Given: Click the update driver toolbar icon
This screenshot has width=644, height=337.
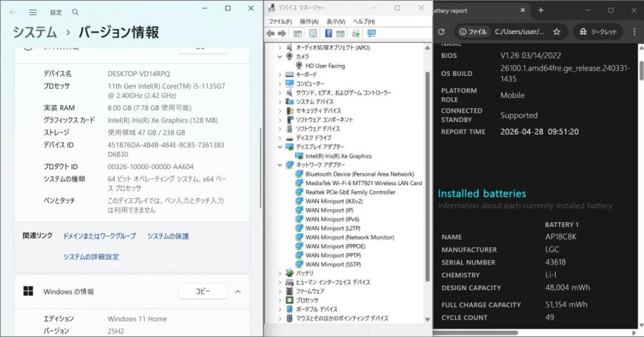Looking at the screenshot, I should pyautogui.click(x=356, y=33).
